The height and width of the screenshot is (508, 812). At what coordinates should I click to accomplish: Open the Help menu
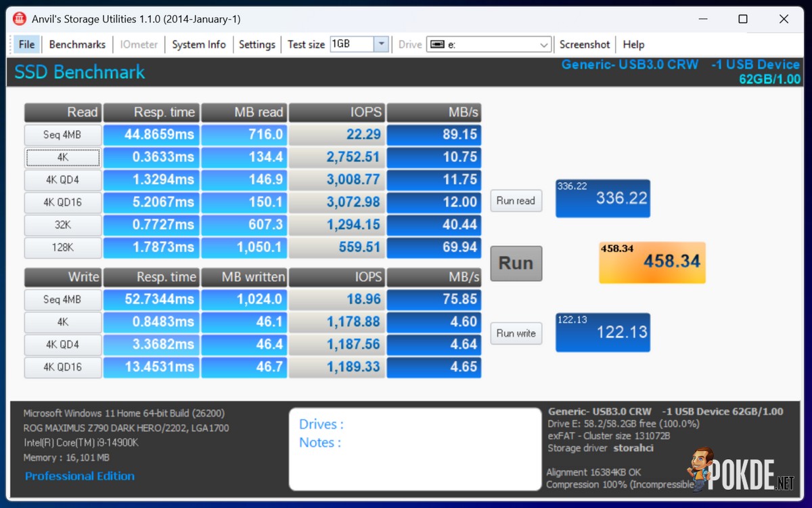pyautogui.click(x=633, y=44)
